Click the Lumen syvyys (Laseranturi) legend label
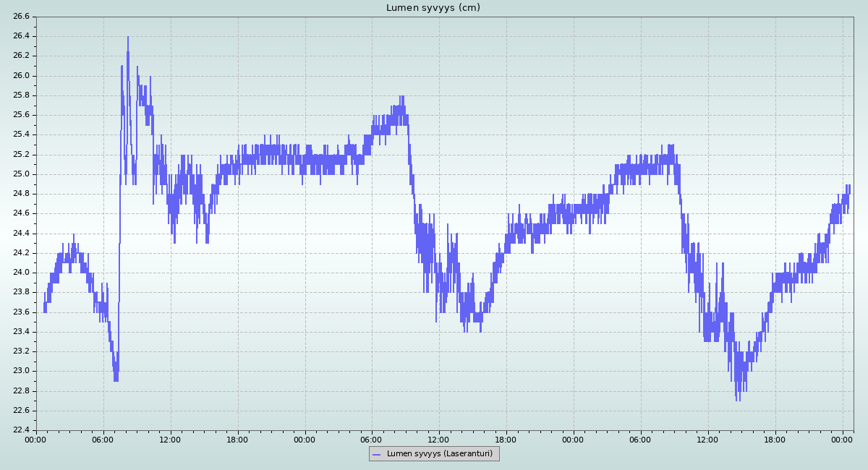The image size is (868, 470). coord(439,454)
